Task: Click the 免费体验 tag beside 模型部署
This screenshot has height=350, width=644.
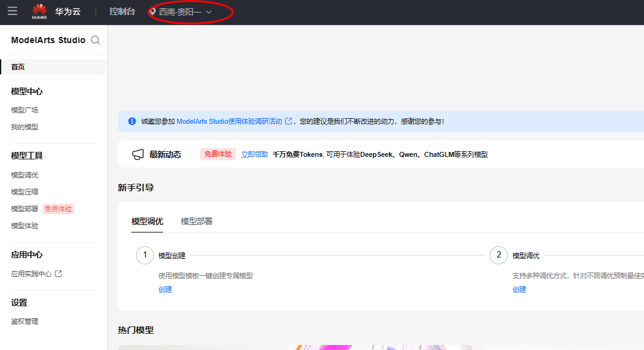Action: pos(58,209)
